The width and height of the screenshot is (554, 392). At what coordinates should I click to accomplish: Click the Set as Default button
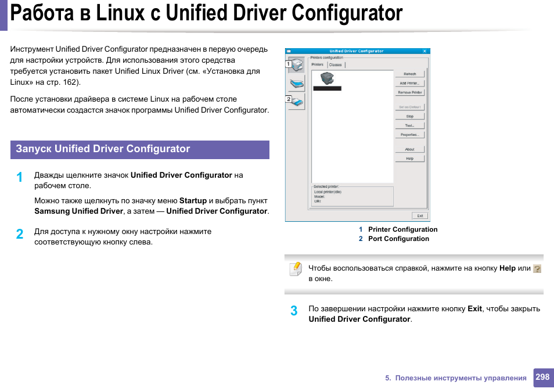[410, 107]
